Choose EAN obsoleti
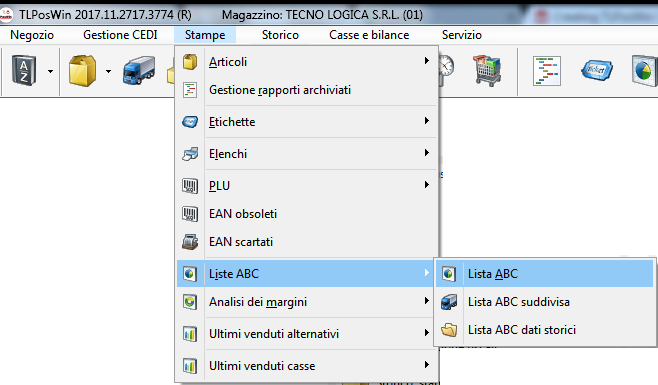The image size is (658, 385). pyautogui.click(x=307, y=214)
